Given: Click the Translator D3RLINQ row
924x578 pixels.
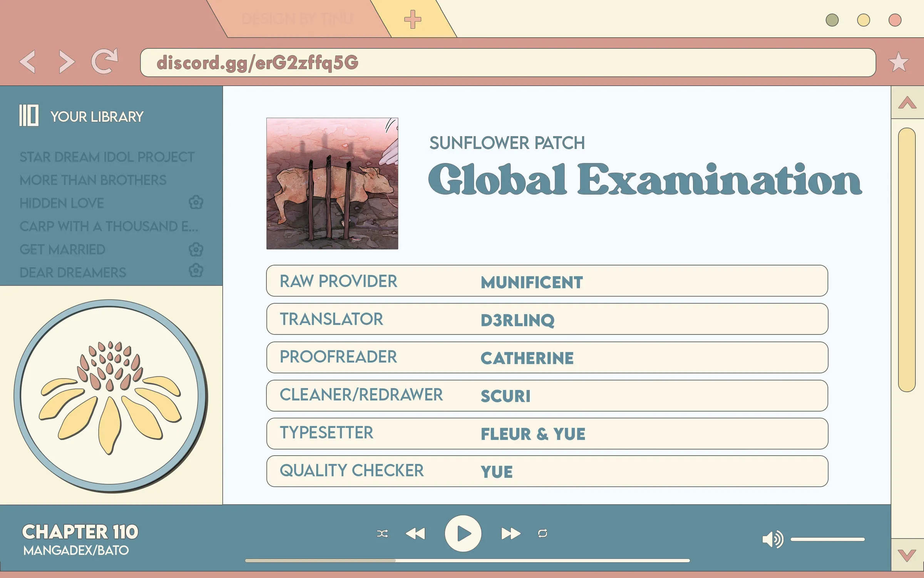Looking at the screenshot, I should click(x=547, y=319).
